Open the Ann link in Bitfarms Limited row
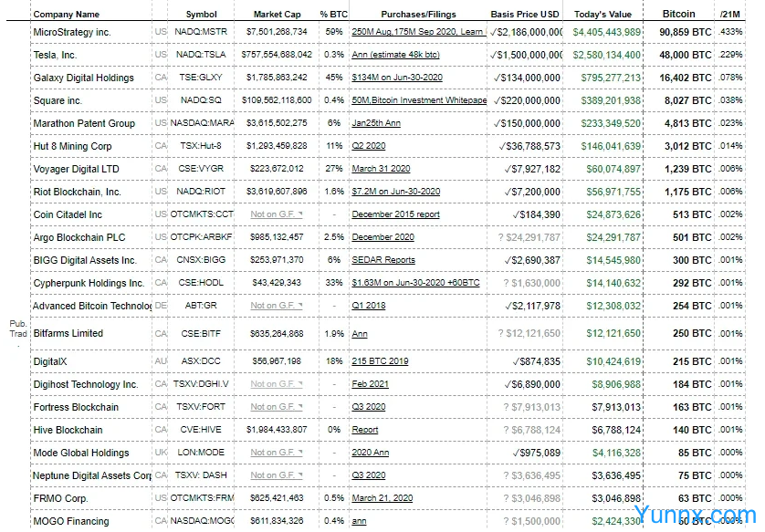 [x=360, y=334]
